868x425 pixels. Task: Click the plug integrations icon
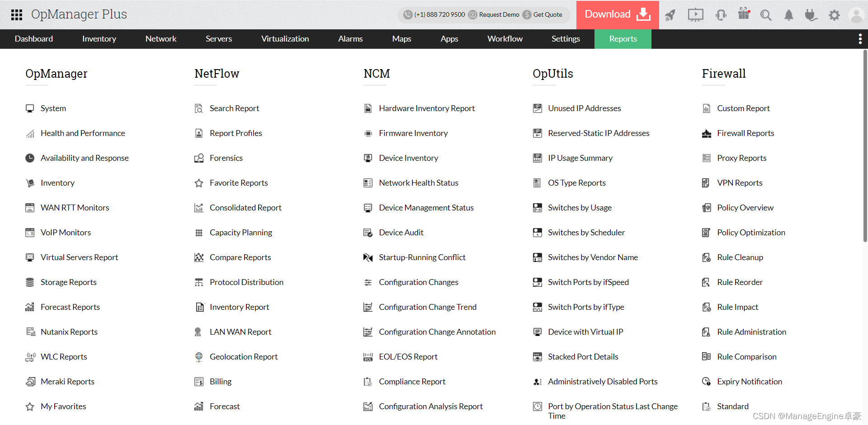(811, 15)
